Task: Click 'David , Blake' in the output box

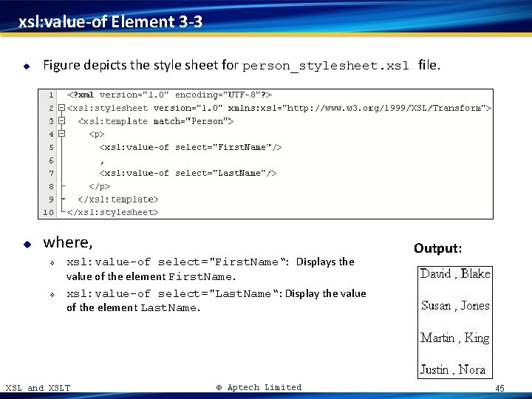Action: point(455,273)
